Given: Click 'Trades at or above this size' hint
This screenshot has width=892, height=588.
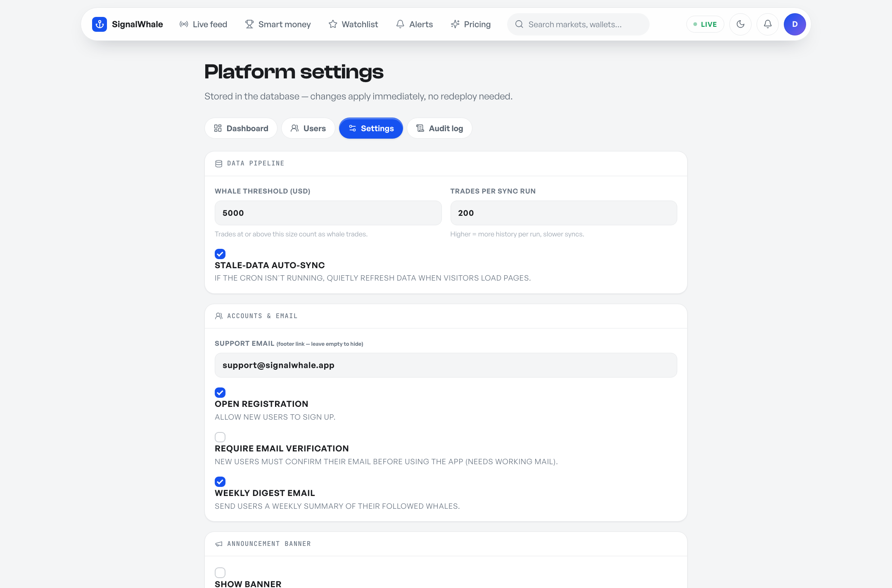Looking at the screenshot, I should click(291, 234).
